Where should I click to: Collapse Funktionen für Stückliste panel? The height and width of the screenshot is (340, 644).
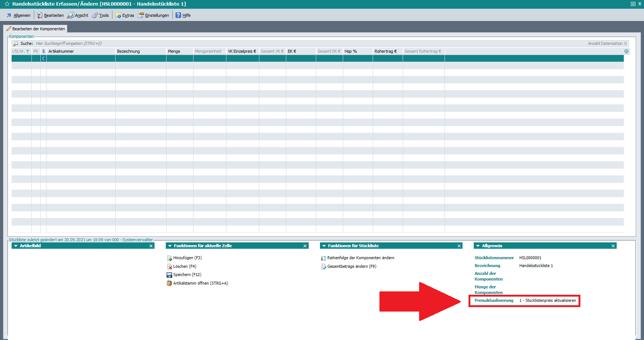tap(324, 246)
